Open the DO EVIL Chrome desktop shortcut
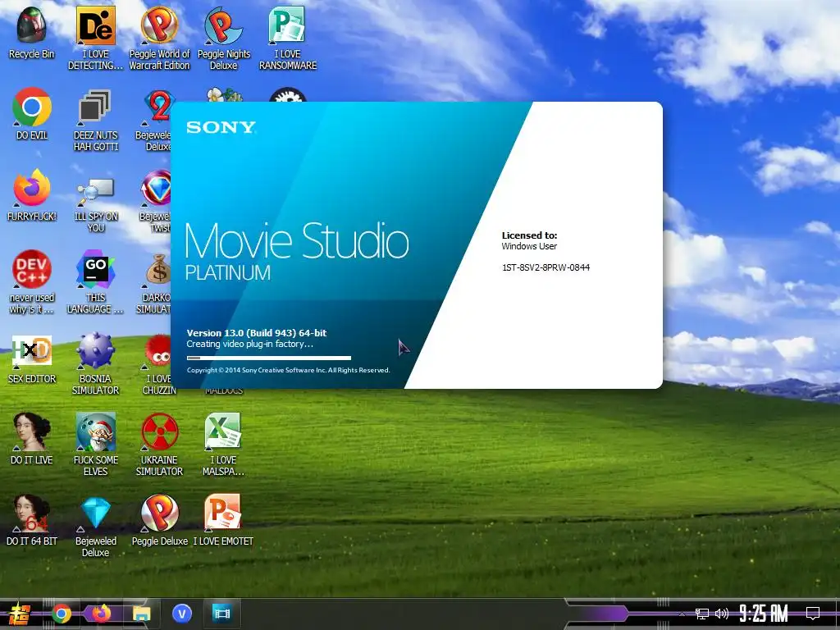840x630 pixels. (32, 113)
